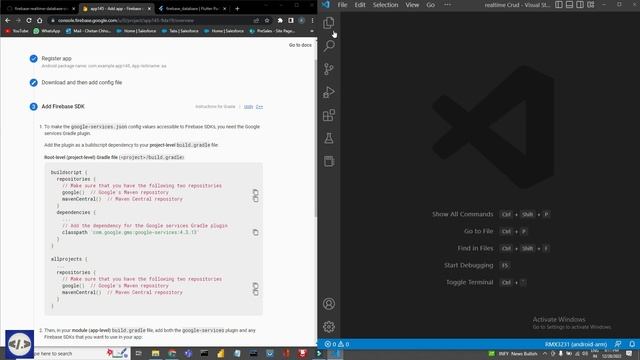Copy the google-services classpath line
640x360 pixels.
tap(256, 233)
